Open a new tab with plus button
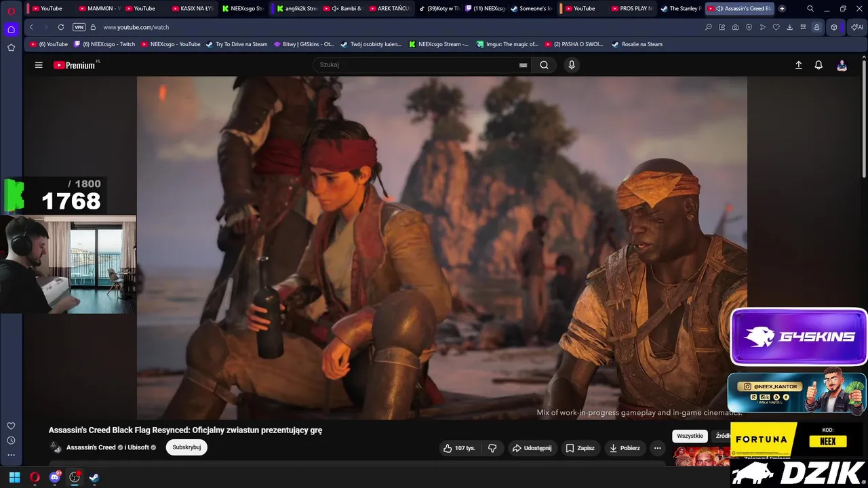Image resolution: width=868 pixels, height=488 pixels. [782, 9]
